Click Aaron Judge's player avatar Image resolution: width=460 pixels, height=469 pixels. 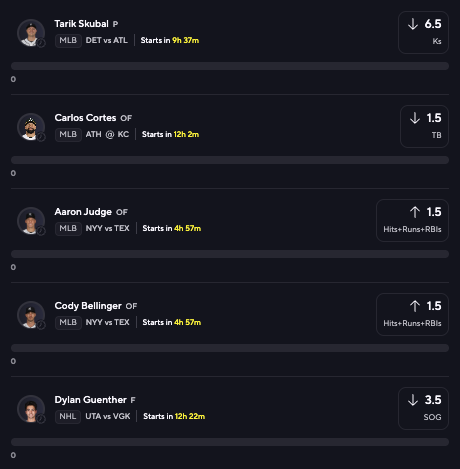31,221
